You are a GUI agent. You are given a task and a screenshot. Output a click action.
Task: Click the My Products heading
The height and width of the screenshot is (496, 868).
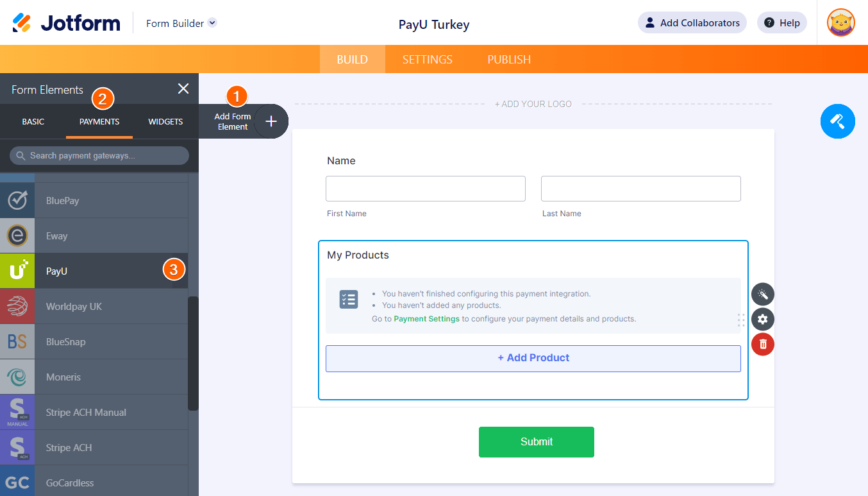(x=358, y=255)
